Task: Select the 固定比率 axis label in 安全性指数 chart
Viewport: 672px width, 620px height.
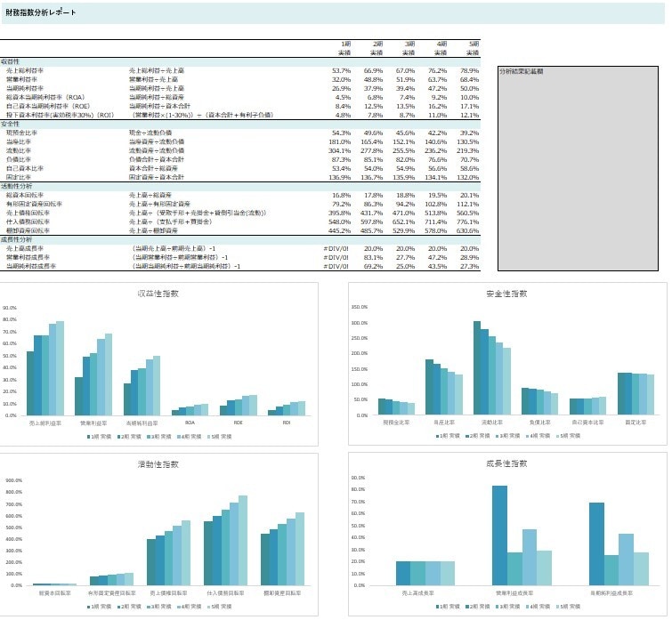Action: pos(636,423)
